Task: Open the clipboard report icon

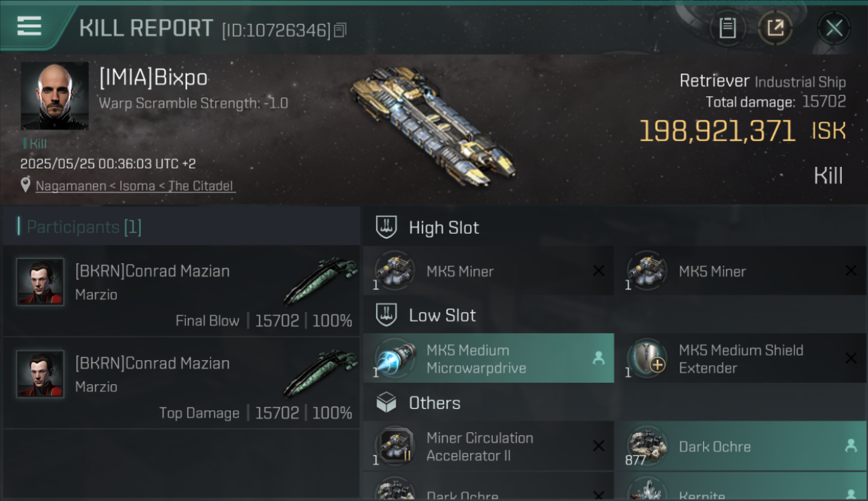Action: pos(727,28)
